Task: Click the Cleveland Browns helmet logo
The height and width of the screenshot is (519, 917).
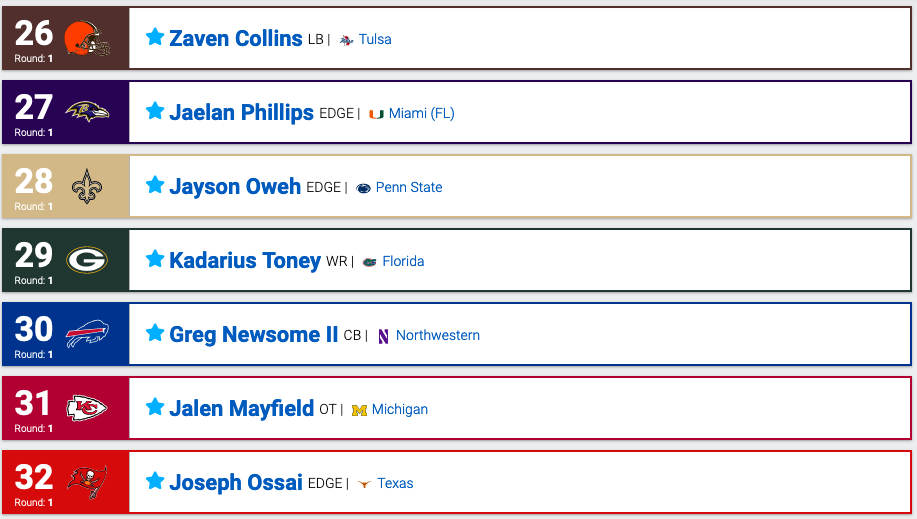Action: (87, 38)
